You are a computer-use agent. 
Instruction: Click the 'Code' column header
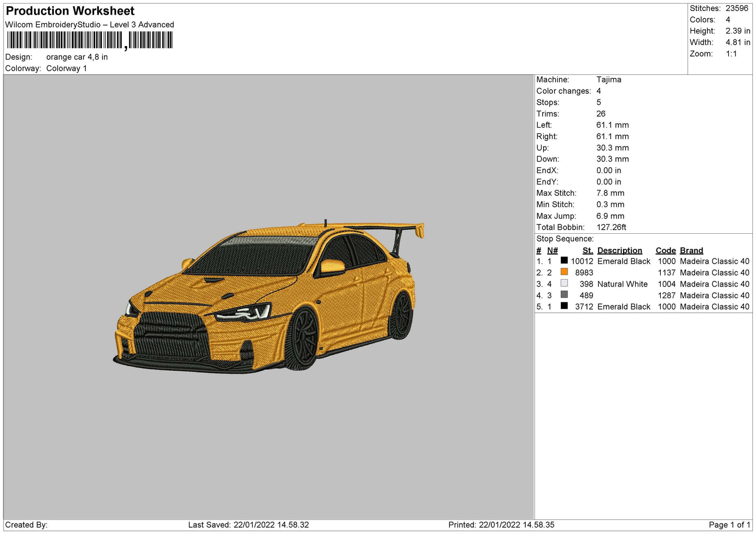pyautogui.click(x=666, y=251)
